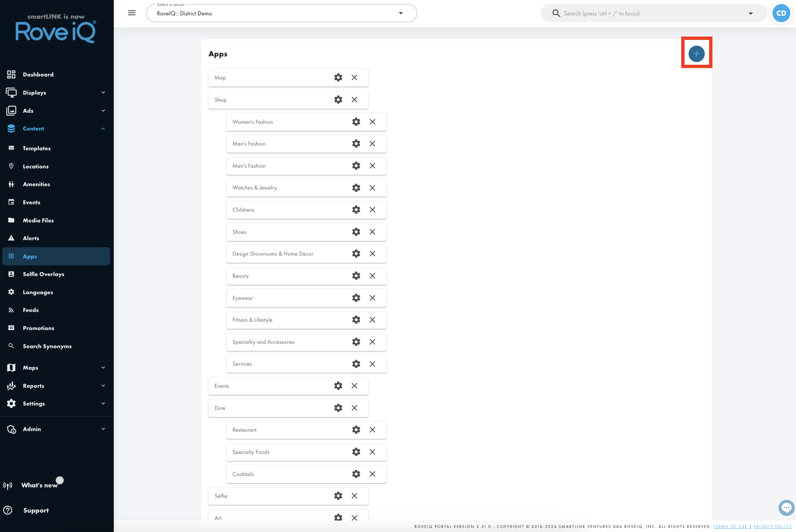The width and height of the screenshot is (796, 532).
Task: Open Restaurant settings gear
Action: click(x=356, y=430)
